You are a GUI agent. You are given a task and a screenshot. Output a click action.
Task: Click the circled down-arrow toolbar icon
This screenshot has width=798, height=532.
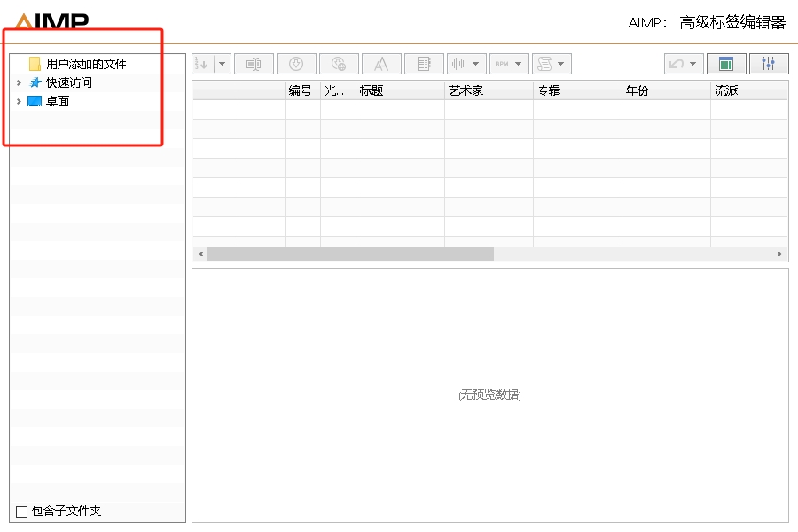[x=296, y=64]
